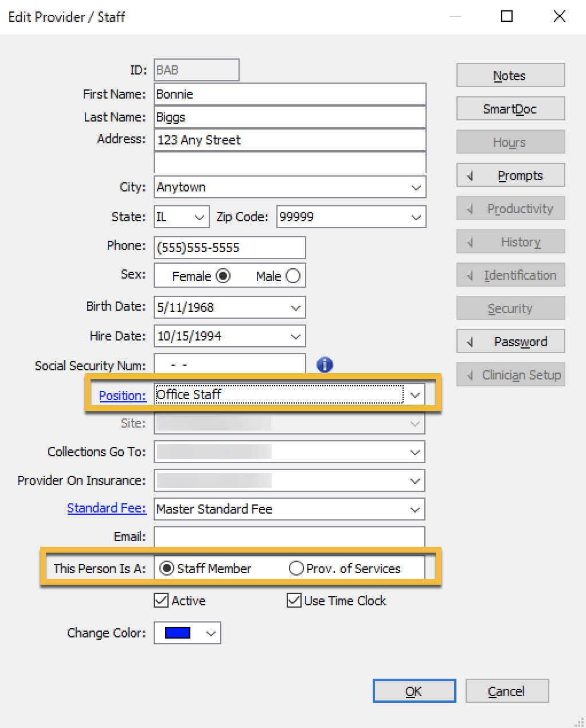Disable the Use Time Clock checkbox
The image size is (586, 728).
pos(294,600)
